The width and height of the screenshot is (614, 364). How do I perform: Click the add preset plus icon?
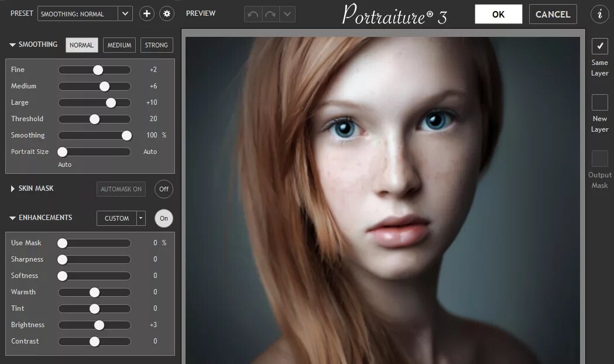click(146, 13)
